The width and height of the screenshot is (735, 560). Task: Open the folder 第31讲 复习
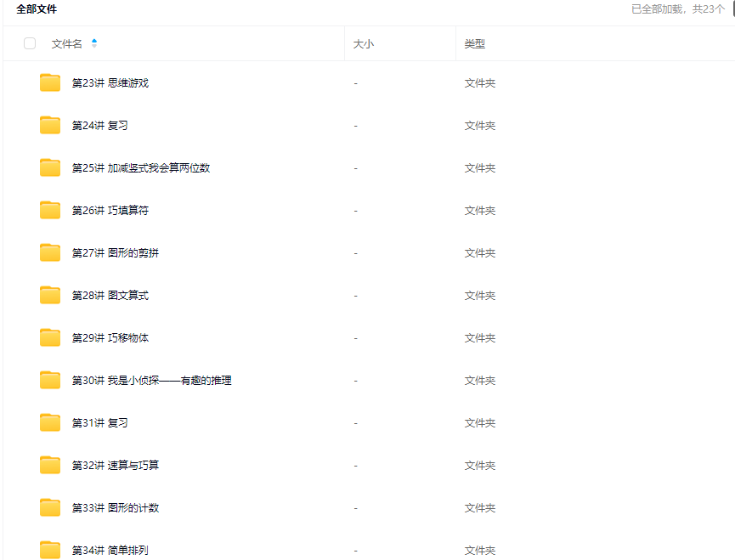pyautogui.click(x=99, y=423)
